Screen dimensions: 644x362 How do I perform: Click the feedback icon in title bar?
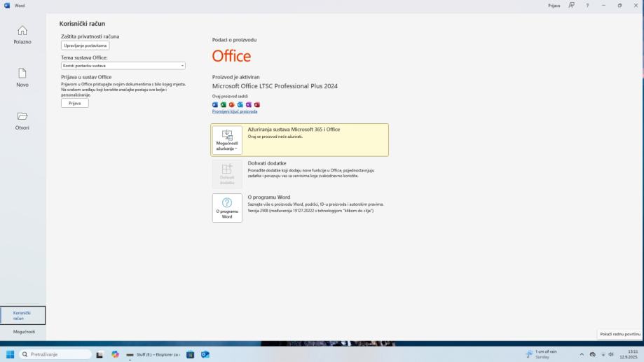point(572,6)
